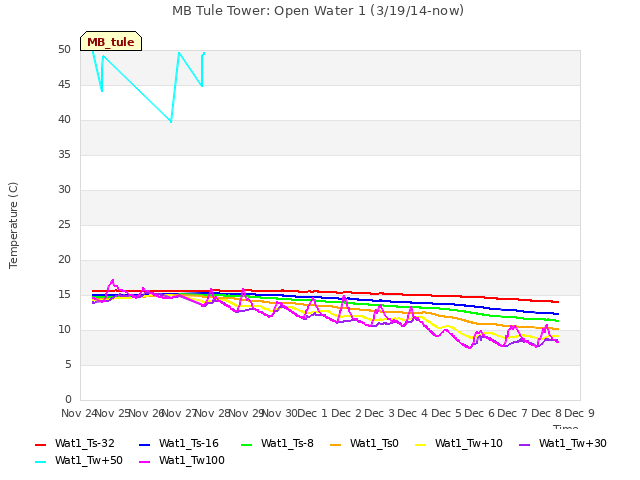This screenshot has height=480, width=640.
Task: Toggle the Wat1_Ts0 legend entry
Action: click(364, 444)
